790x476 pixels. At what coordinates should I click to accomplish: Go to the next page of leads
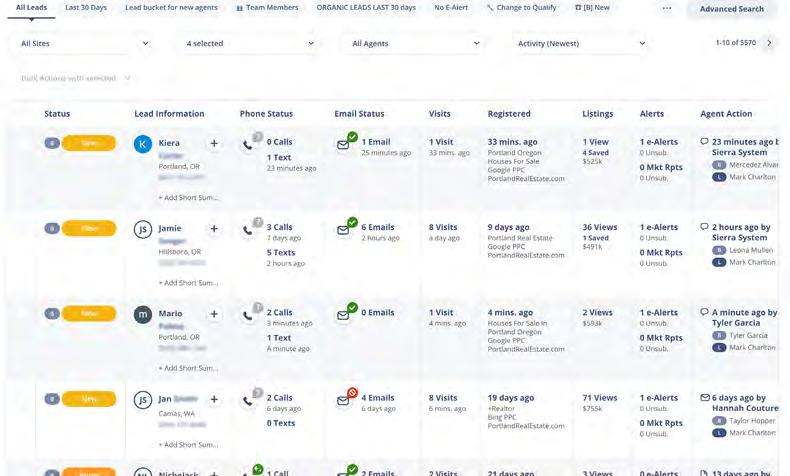(768, 43)
